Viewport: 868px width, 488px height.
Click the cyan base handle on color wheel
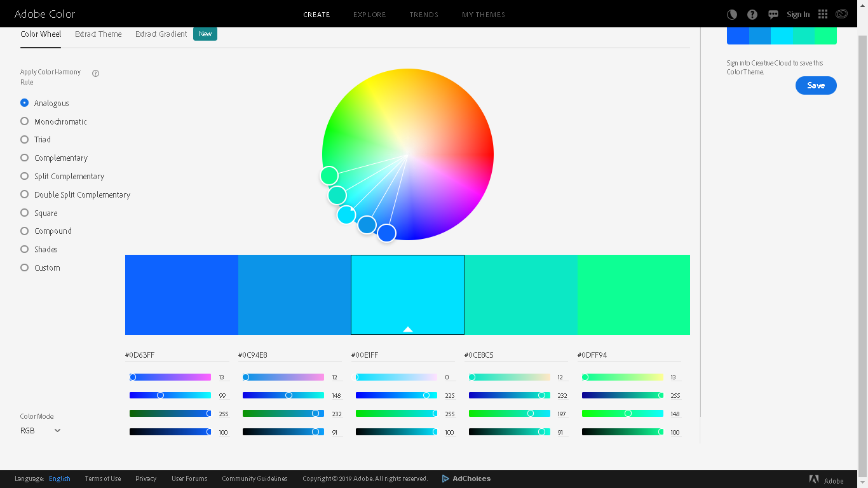click(x=346, y=215)
